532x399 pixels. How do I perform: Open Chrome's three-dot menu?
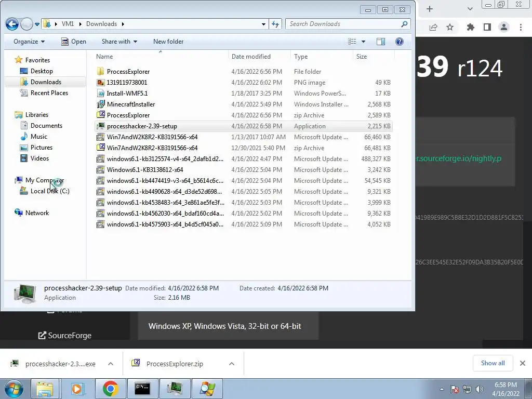[x=521, y=27]
